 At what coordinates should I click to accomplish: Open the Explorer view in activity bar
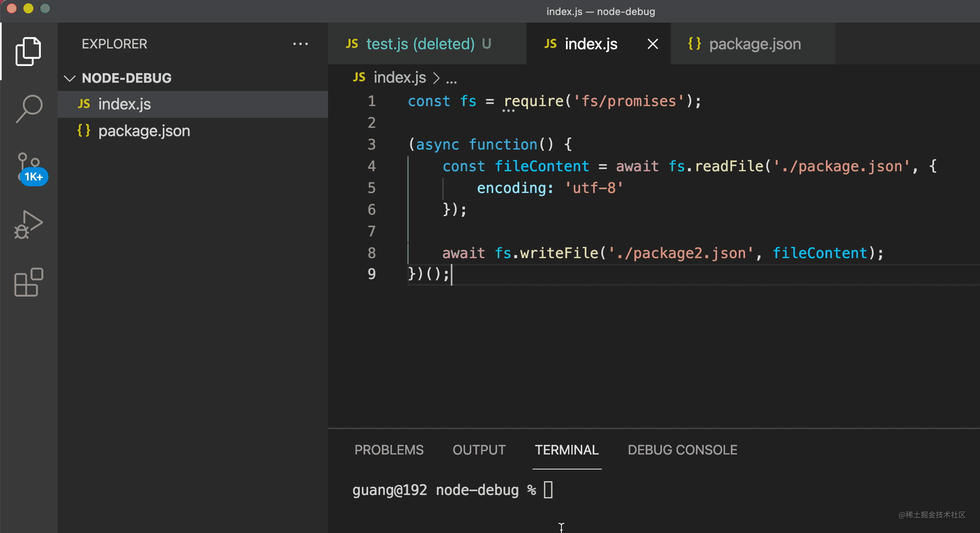(x=28, y=51)
